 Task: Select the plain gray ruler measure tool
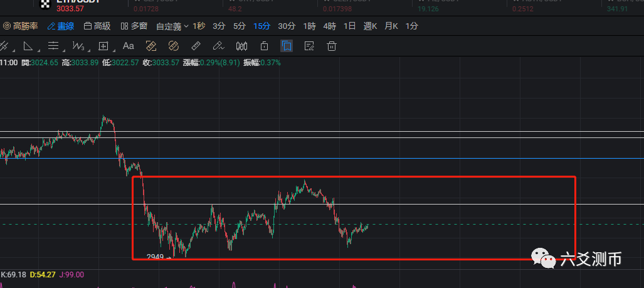point(196,46)
